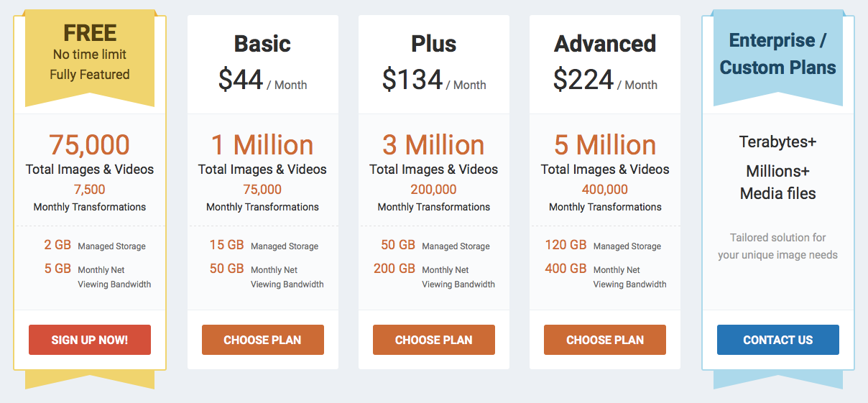Click the $44 / Month price
This screenshot has width=868, height=403.
coord(262,80)
